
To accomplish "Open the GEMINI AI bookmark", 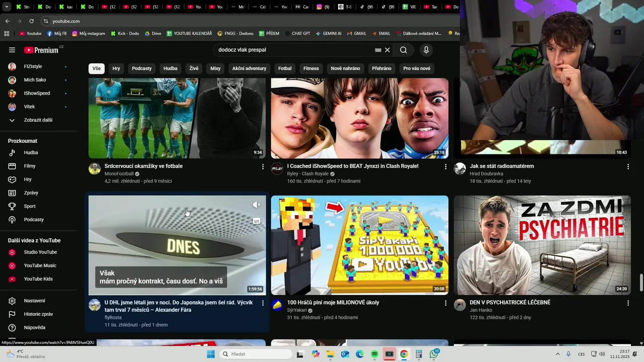I will point(329,33).
